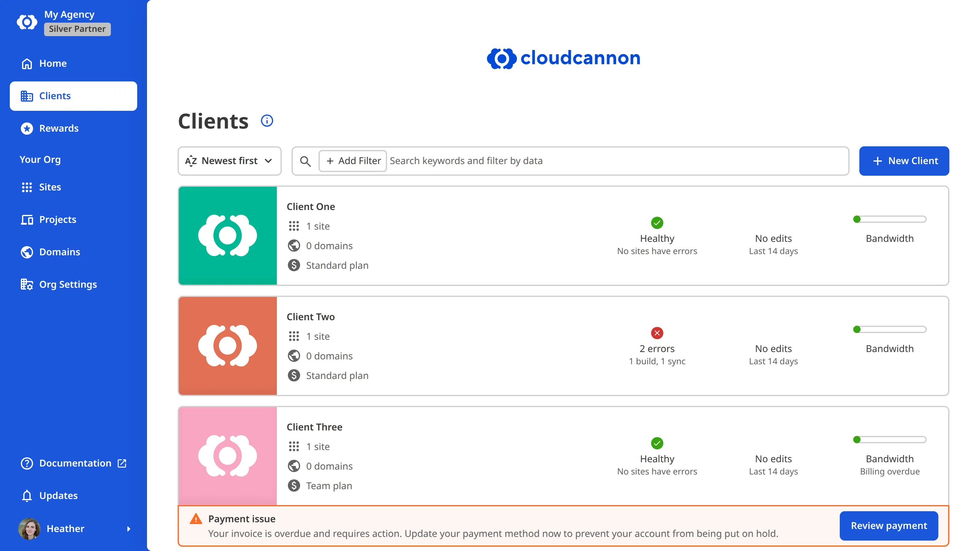Viewport: 980px width, 551px height.
Task: Click Heather's profile avatar
Action: (x=29, y=529)
